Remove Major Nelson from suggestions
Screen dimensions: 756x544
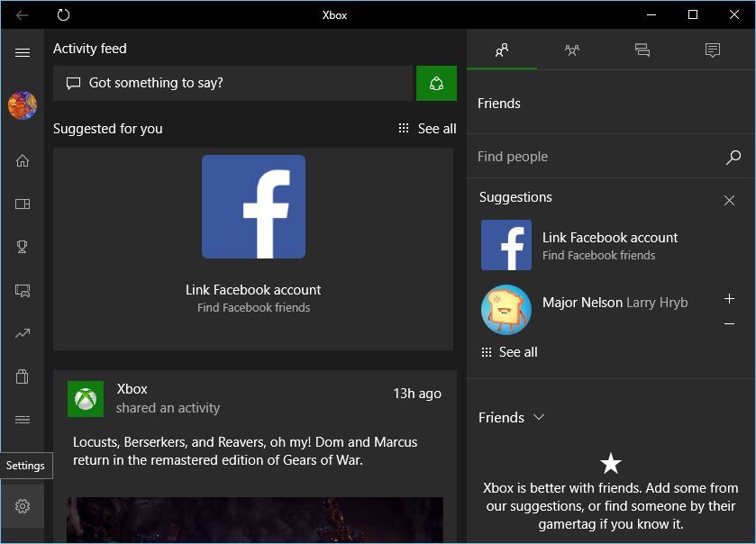(x=729, y=324)
